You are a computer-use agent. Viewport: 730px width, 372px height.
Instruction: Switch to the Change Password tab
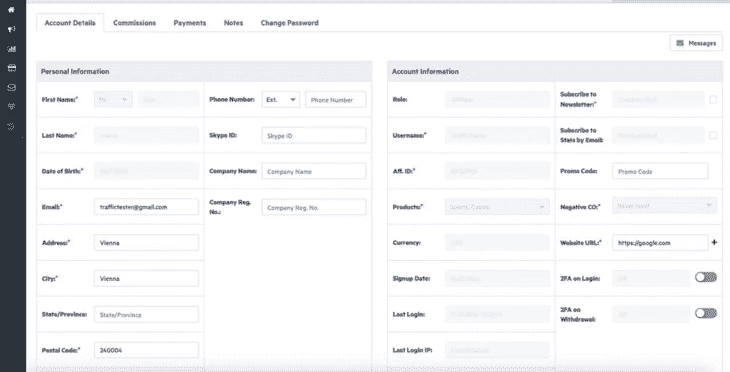coord(290,23)
